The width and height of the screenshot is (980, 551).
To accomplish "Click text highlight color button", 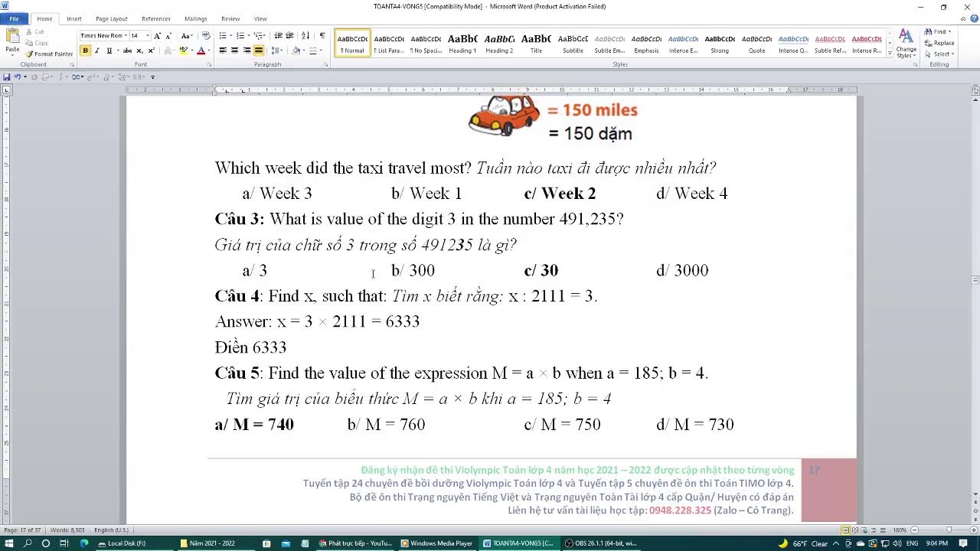I will click(x=183, y=51).
